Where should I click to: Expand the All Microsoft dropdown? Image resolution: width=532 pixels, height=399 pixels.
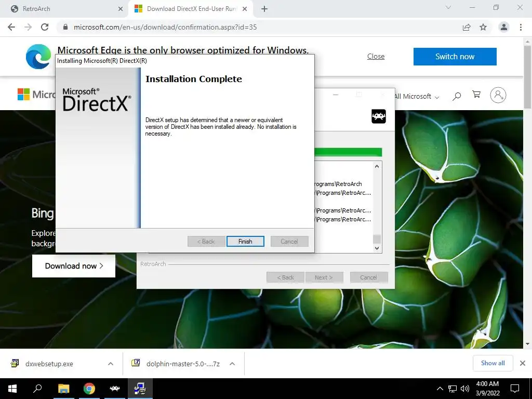417,96
